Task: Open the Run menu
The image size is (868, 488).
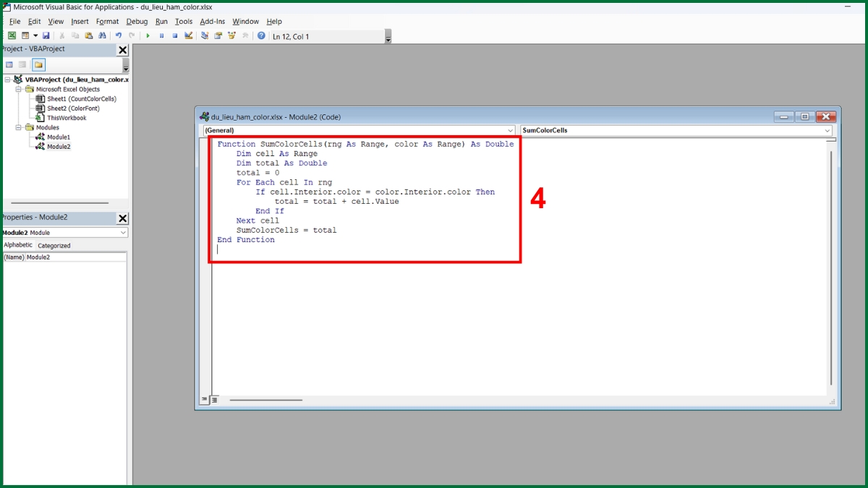Action: [x=161, y=22]
